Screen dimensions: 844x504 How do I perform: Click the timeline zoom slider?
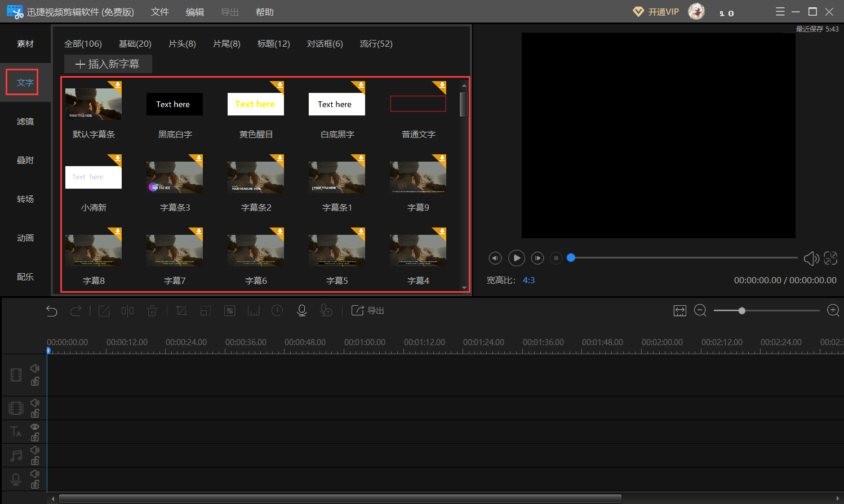pyautogui.click(x=766, y=311)
